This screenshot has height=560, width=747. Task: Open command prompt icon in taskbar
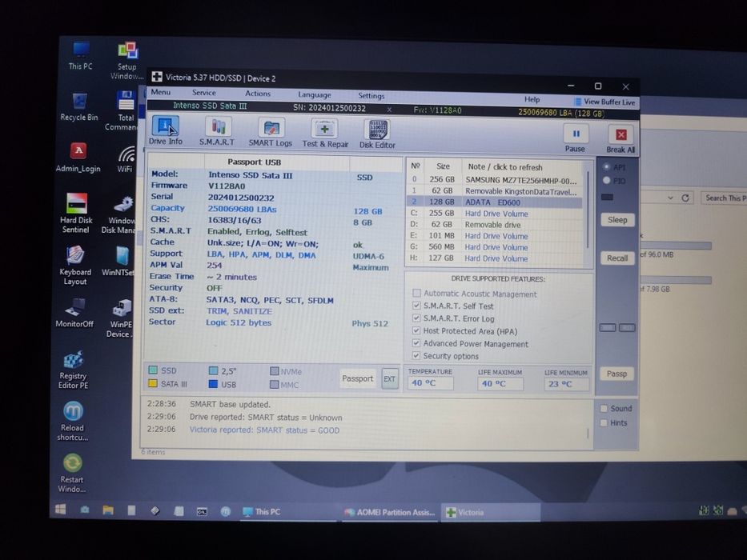pos(202,511)
